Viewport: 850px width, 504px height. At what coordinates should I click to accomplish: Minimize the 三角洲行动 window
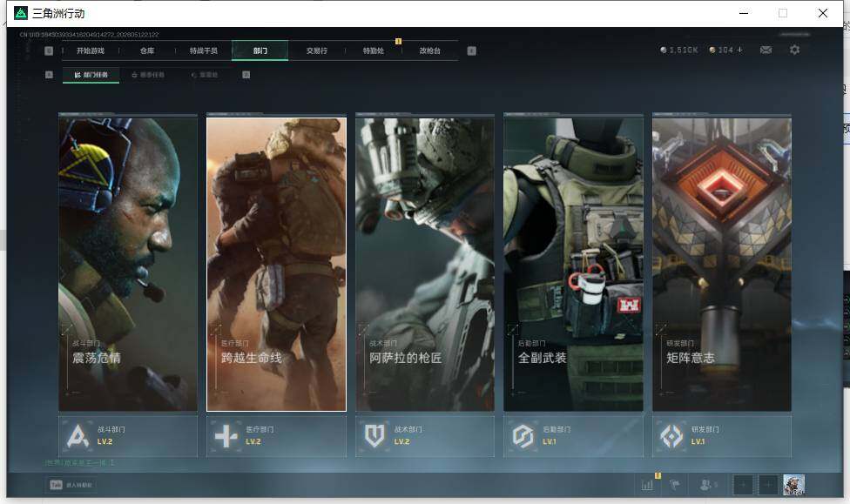coord(744,13)
